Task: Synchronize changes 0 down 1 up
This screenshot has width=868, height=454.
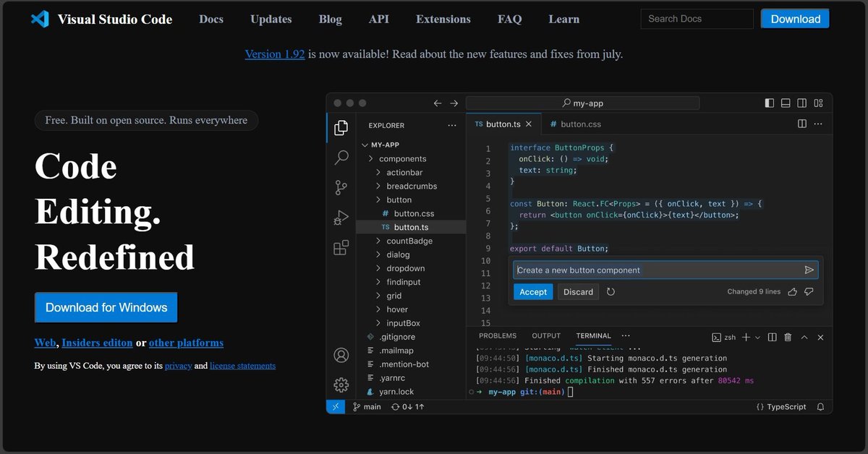Action: tap(408, 407)
